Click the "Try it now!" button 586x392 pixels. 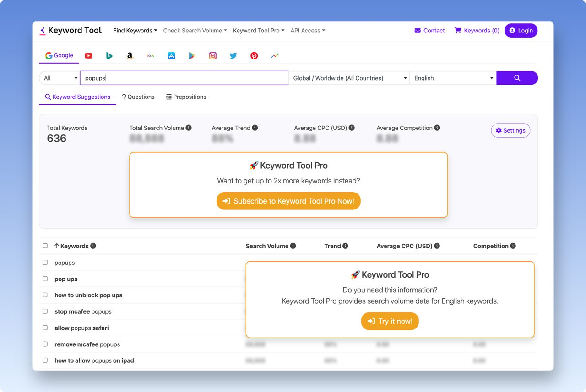(390, 321)
